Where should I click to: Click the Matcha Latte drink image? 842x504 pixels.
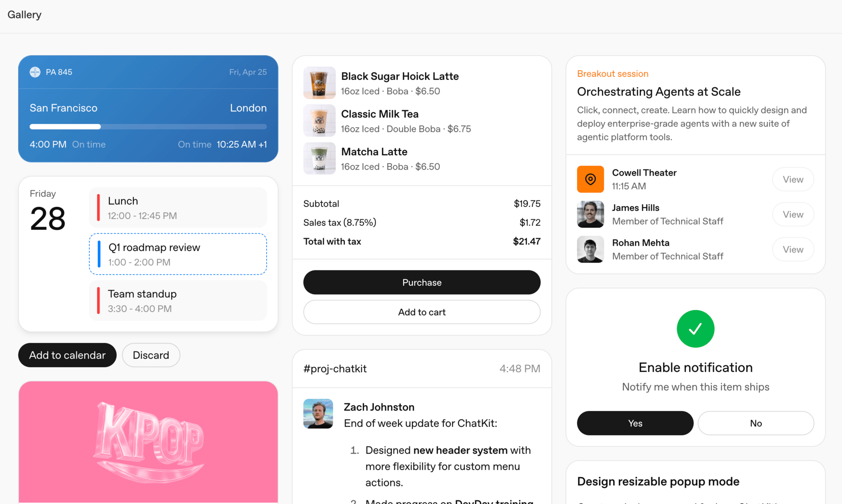click(x=319, y=158)
